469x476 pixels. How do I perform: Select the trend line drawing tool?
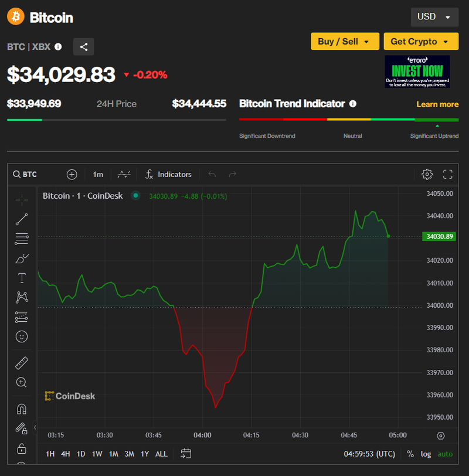point(22,219)
